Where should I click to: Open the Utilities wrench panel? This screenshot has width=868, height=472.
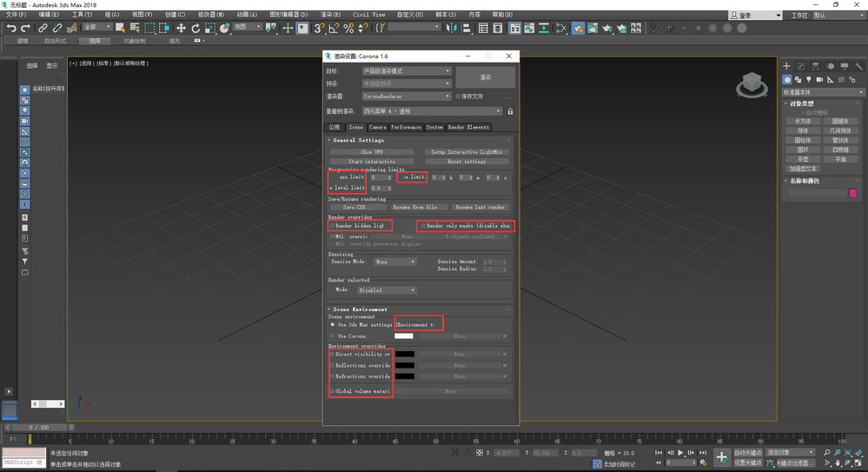(x=858, y=66)
